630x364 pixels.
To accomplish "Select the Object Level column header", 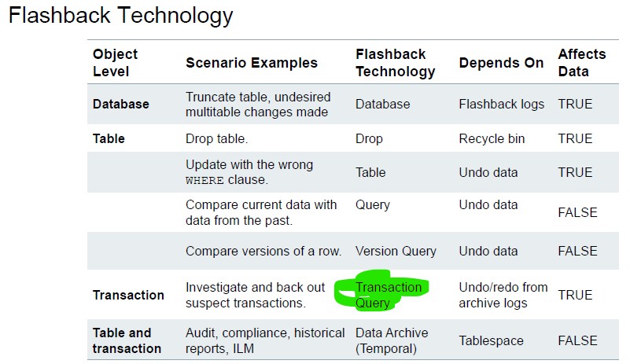I will (115, 62).
